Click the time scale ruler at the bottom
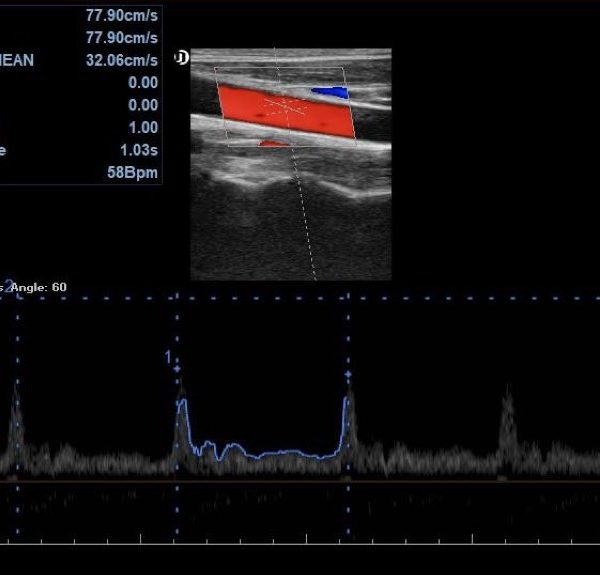This screenshot has width=600, height=575. 300,542
